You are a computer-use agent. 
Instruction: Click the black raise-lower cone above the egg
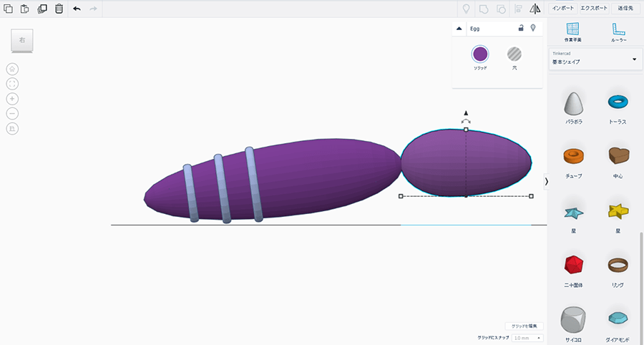pos(466,113)
